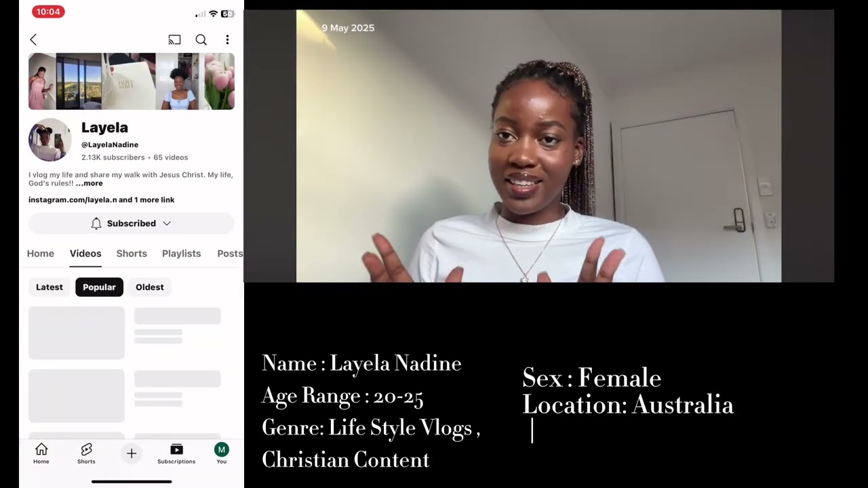
Task: Tap the Cast to TV icon
Action: coord(174,40)
